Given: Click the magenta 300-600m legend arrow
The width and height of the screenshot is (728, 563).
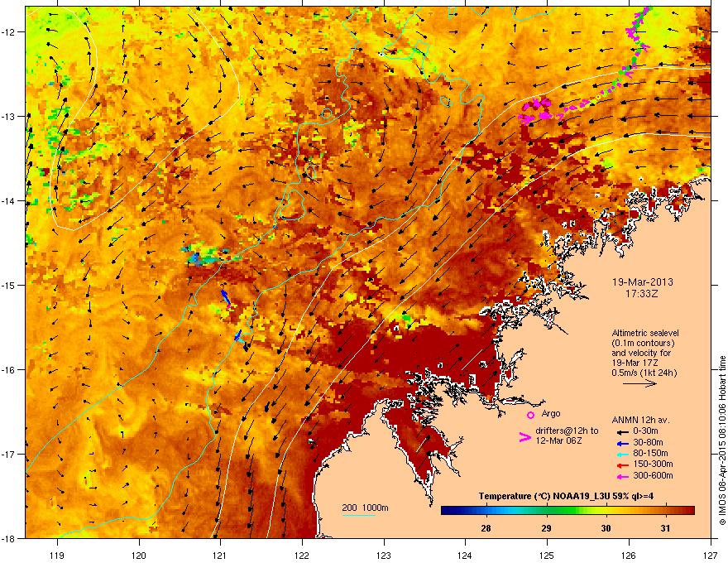Looking at the screenshot, I should 623,476.
